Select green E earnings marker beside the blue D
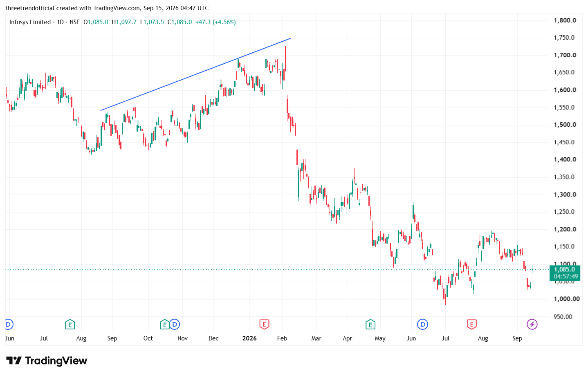Screen dimensions: 588x376 tap(165, 325)
